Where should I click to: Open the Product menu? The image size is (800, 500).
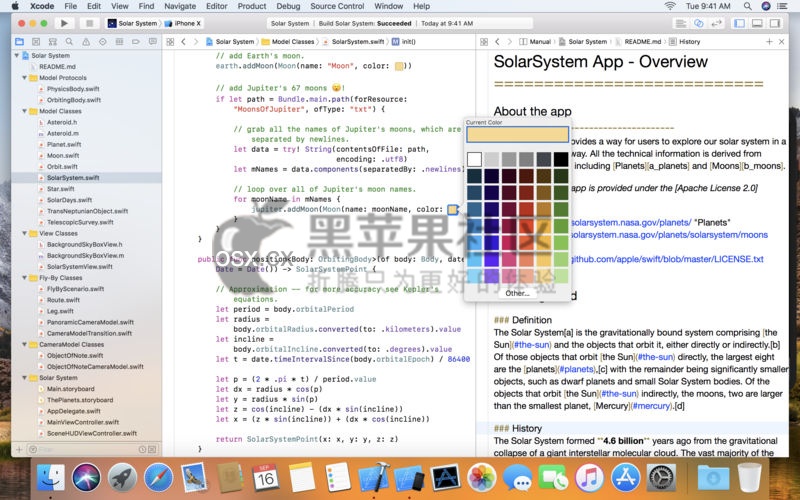(252, 6)
